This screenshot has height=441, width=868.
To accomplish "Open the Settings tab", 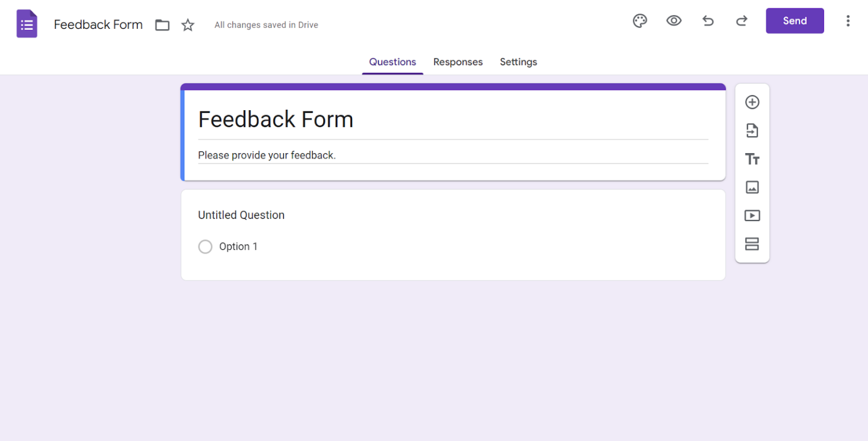I will pyautogui.click(x=518, y=62).
